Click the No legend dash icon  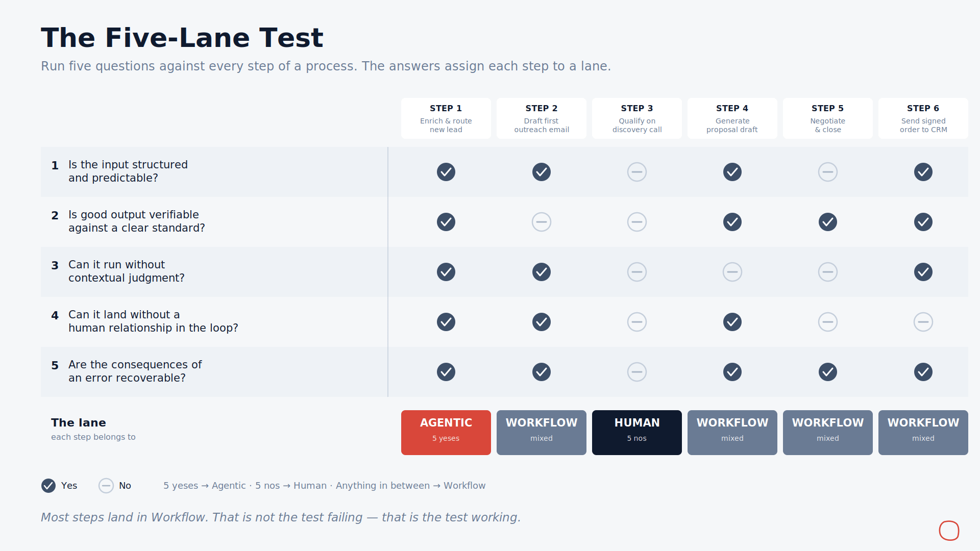click(106, 486)
